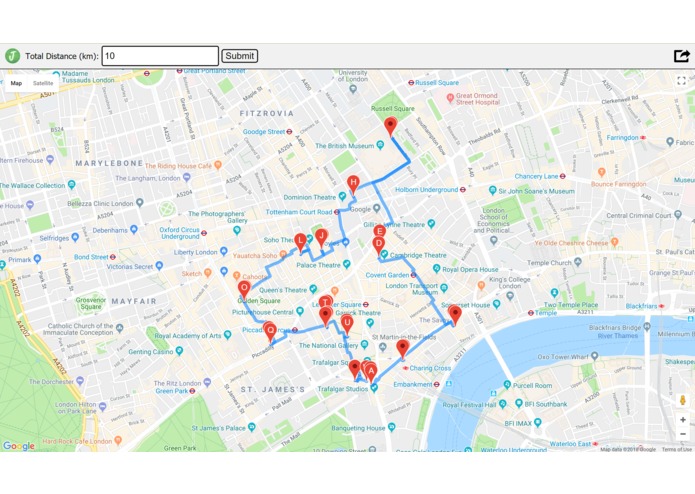695x494 pixels.
Task: Click the St James's Palace icon
Action: [x=252, y=427]
